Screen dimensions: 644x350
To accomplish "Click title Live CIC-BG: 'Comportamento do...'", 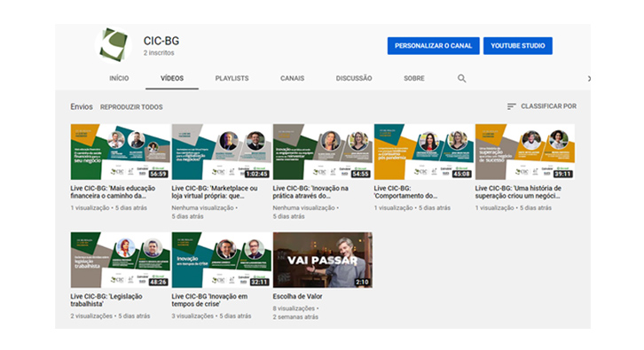I will [405, 192].
